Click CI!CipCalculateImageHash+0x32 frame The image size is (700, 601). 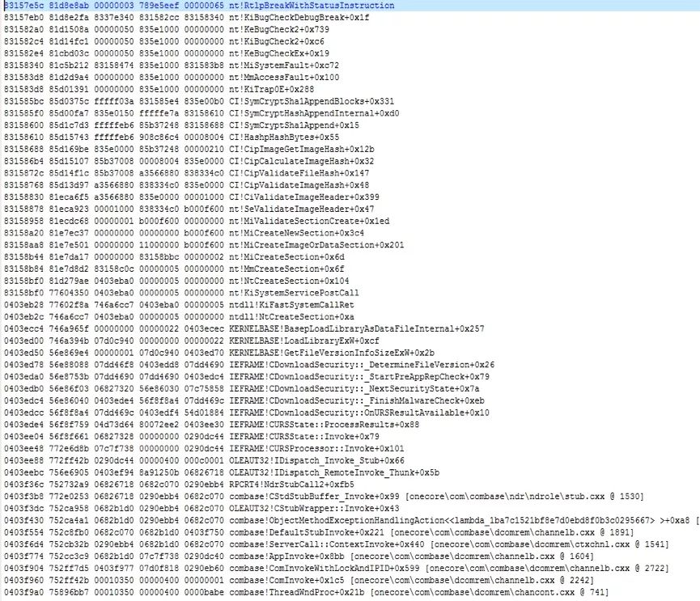point(189,161)
